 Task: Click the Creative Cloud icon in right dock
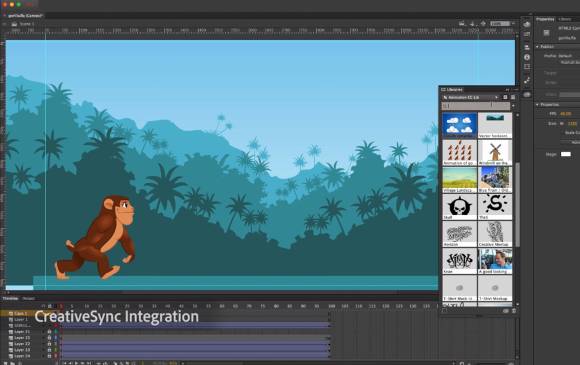coord(527,24)
